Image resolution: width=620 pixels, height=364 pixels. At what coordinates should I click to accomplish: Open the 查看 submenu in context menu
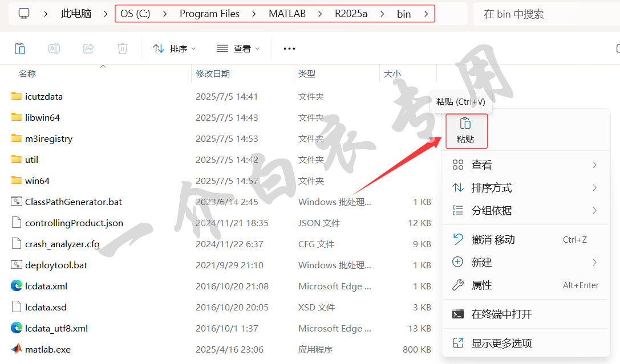tap(525, 165)
